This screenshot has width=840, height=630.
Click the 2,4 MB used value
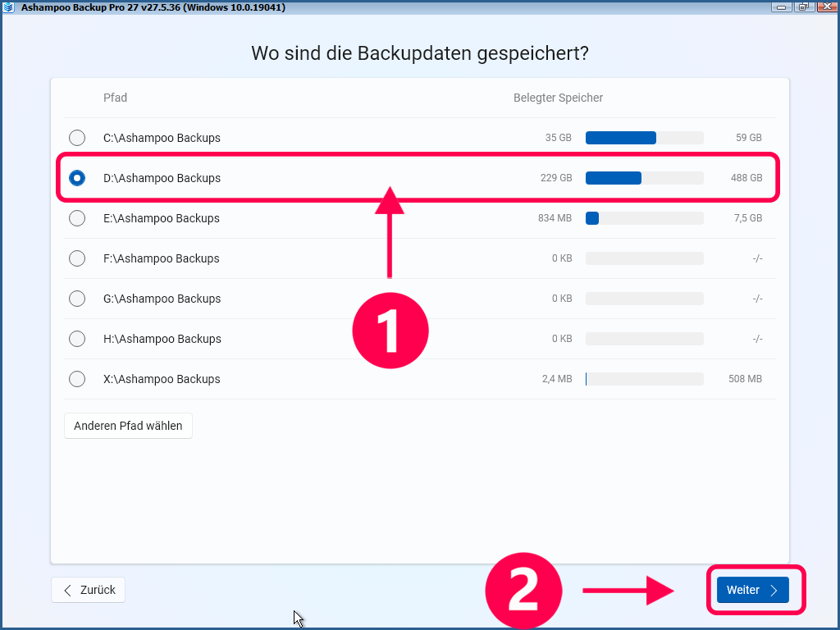coord(557,379)
